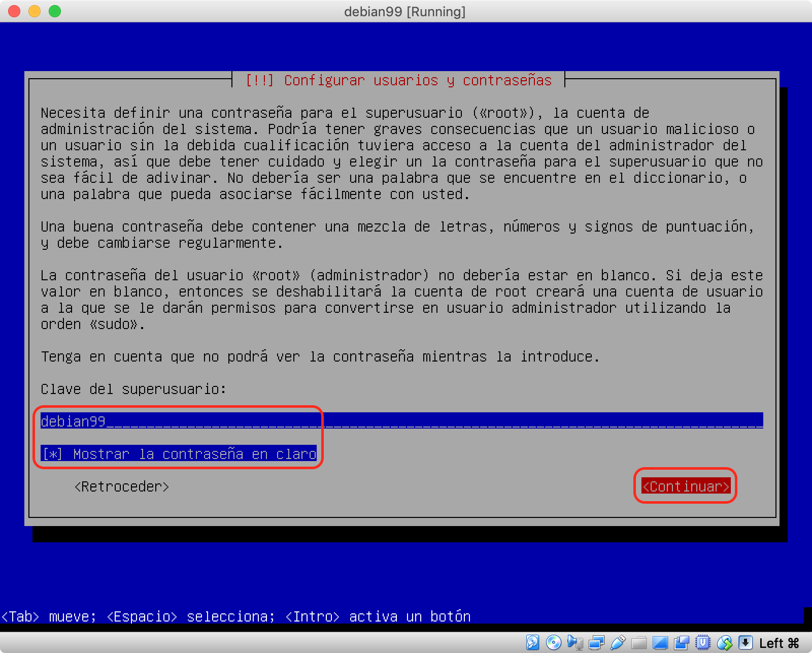The height and width of the screenshot is (653, 812).
Task: Open the mouse integration status icon
Action: 724,643
